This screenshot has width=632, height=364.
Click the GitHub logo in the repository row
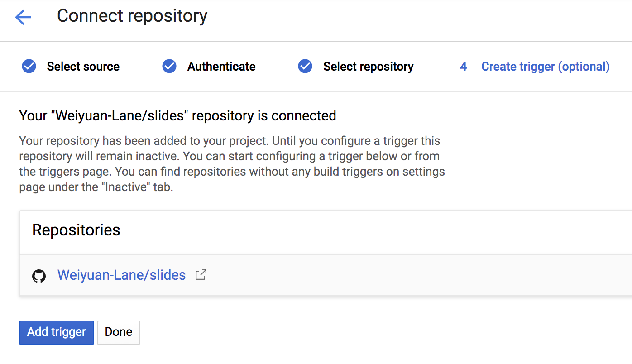[39, 276]
